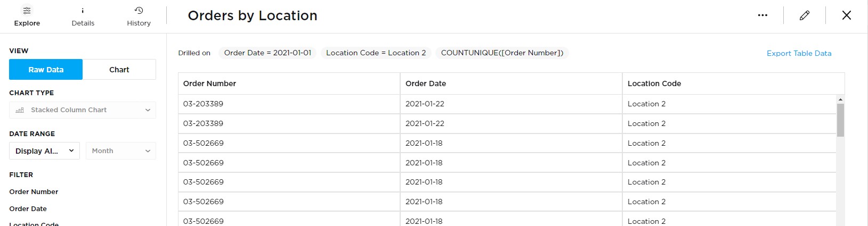Open the Explore panel icon
Viewport: 868px width, 226px height.
[x=27, y=11]
